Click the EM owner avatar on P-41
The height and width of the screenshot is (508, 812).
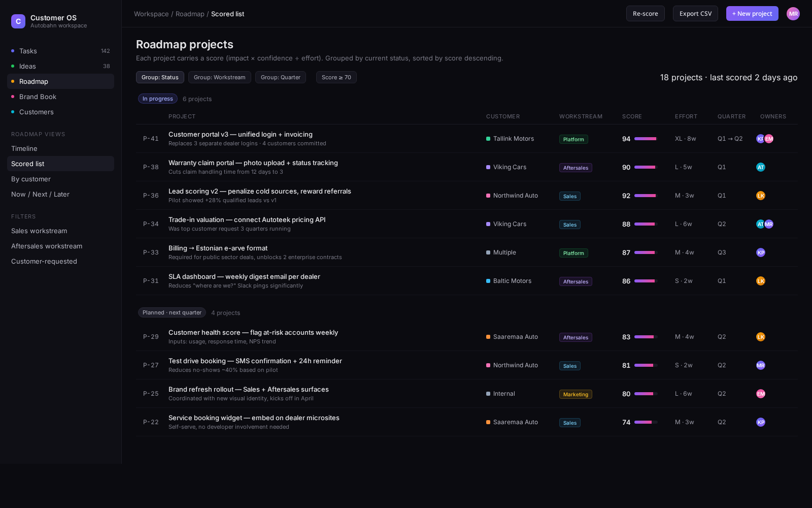769,139
